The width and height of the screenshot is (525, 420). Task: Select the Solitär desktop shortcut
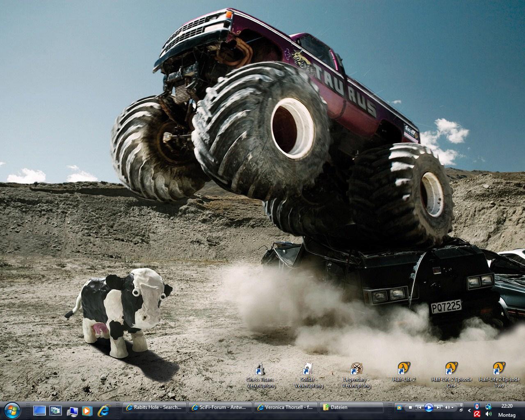coord(308,369)
